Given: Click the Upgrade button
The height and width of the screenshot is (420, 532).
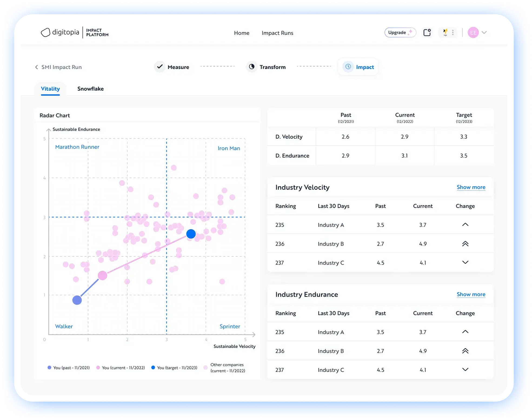Looking at the screenshot, I should click(x=400, y=32).
